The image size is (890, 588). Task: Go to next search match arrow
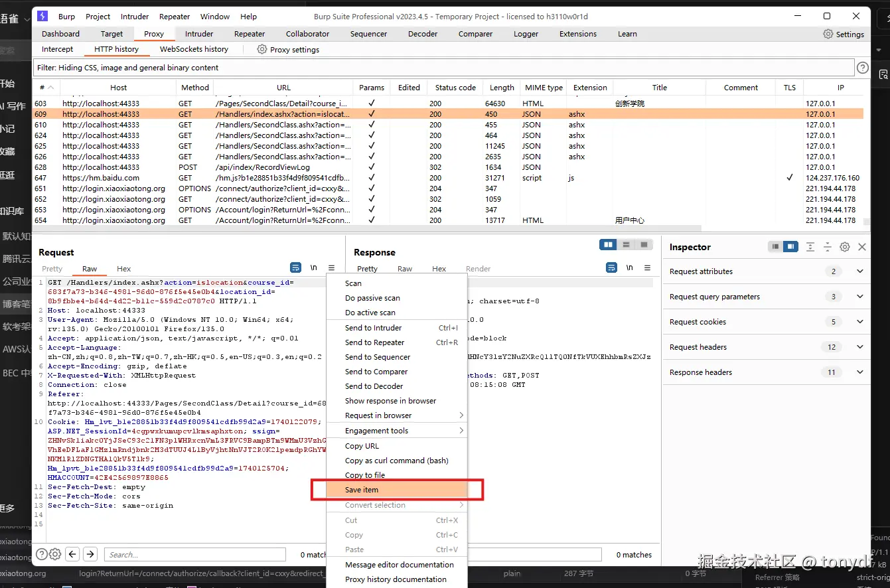(90, 554)
